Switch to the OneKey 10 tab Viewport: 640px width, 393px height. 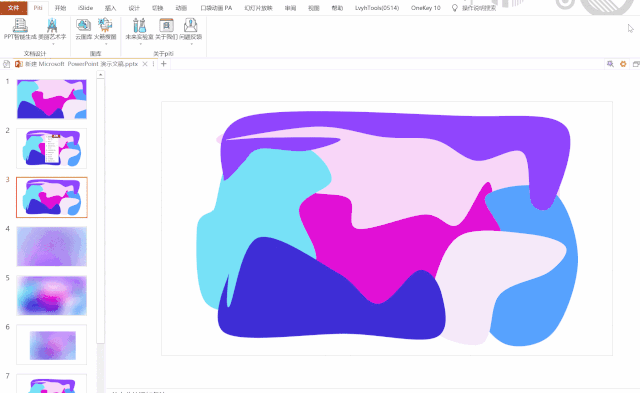point(426,8)
